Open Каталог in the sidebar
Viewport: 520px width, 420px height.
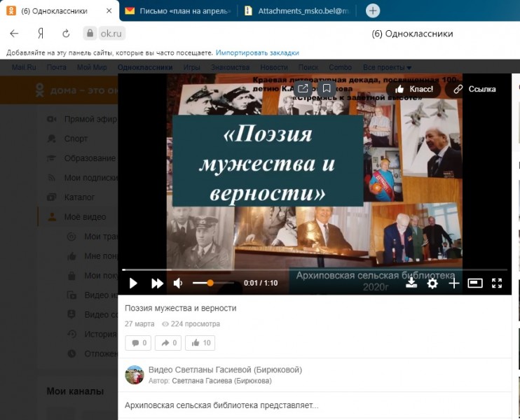79,197
